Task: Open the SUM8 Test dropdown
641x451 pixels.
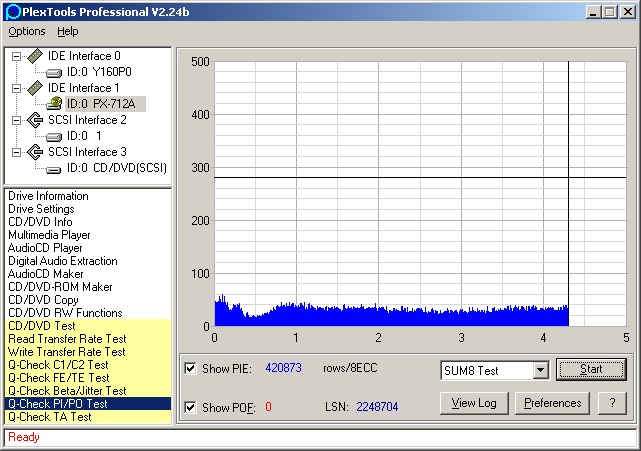Action: [x=540, y=370]
